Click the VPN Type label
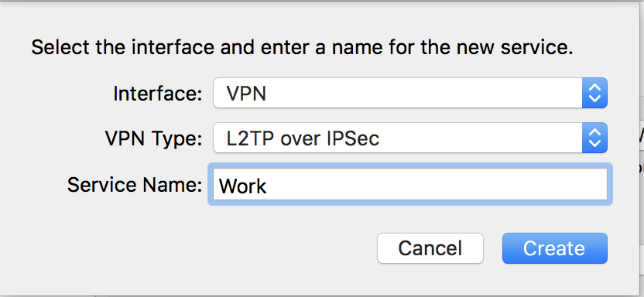This screenshot has width=644, height=297. (153, 138)
